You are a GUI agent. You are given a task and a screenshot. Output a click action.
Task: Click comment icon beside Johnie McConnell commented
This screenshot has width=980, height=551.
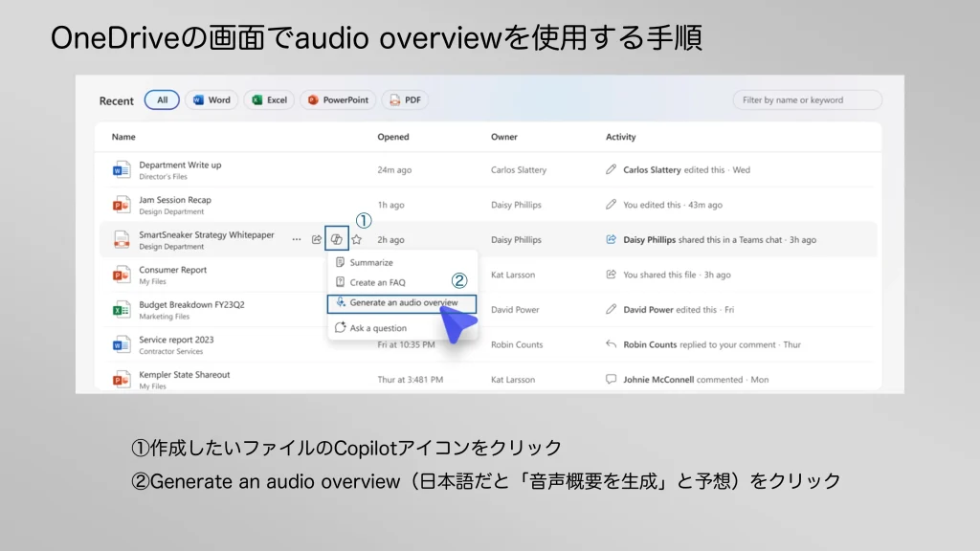click(612, 379)
